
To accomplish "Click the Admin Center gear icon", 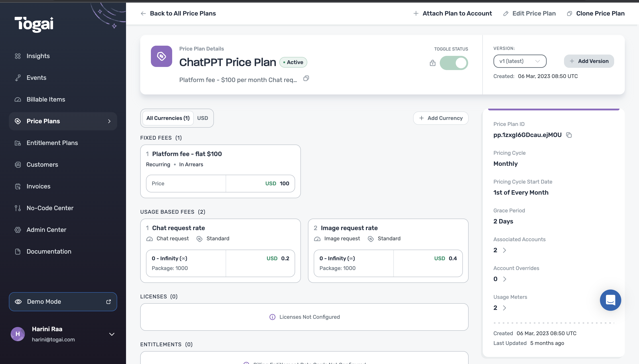I will click(18, 230).
